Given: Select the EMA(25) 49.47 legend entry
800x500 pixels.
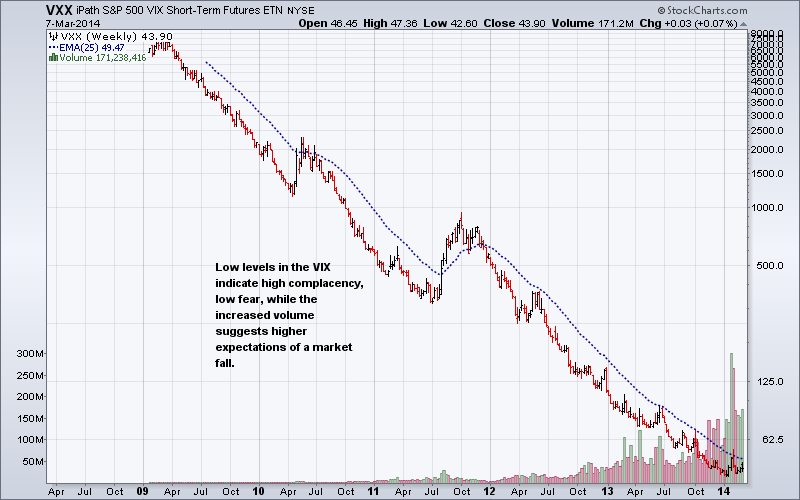Looking at the screenshot, I should (x=92, y=47).
